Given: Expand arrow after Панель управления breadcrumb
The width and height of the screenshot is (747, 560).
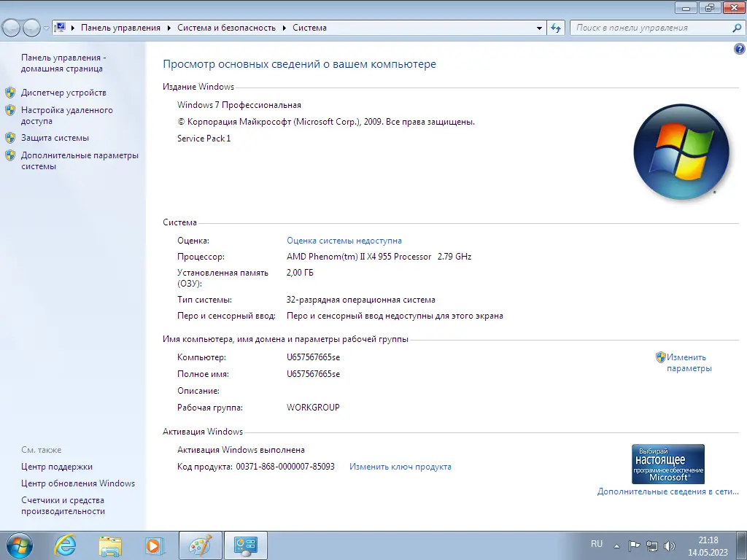Looking at the screenshot, I should (x=169, y=28).
